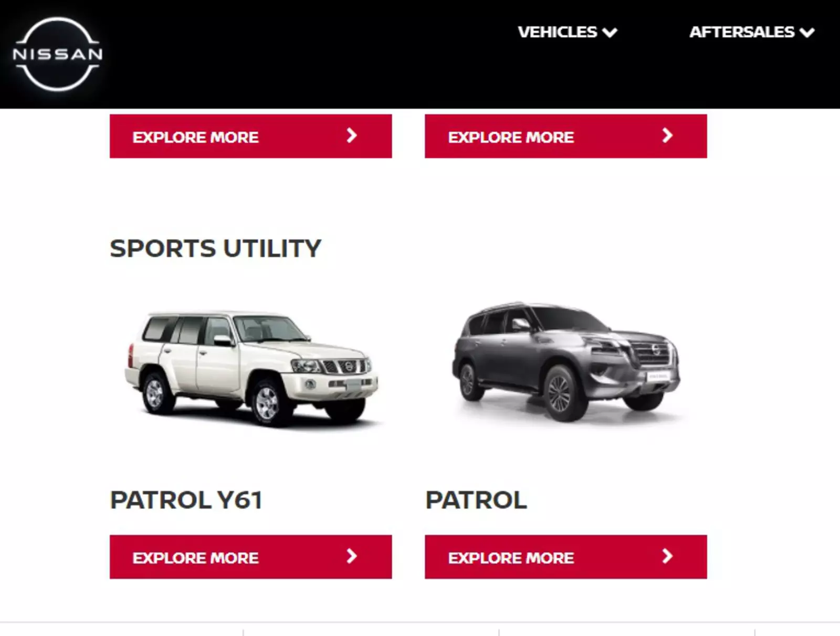Screen dimensions: 840x636
Task: Open the Aftersales menu
Action: pyautogui.click(x=752, y=32)
